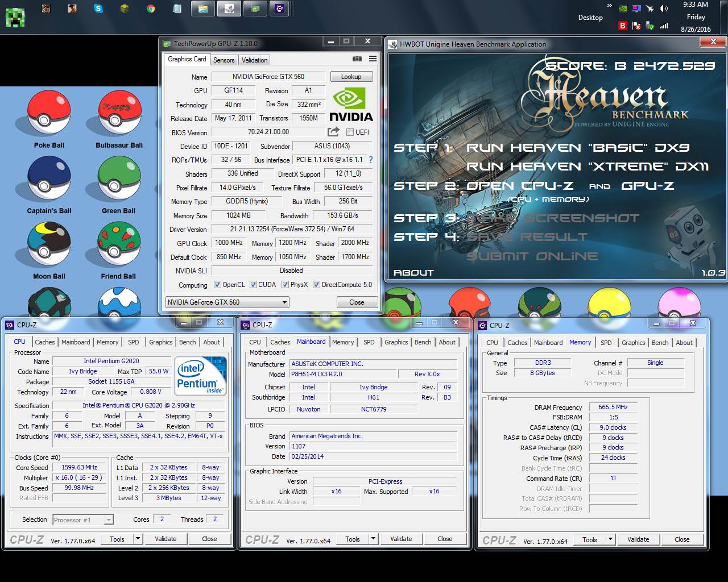The height and width of the screenshot is (582, 728).
Task: Select the Friend Ball desktop icon
Action: (x=119, y=250)
